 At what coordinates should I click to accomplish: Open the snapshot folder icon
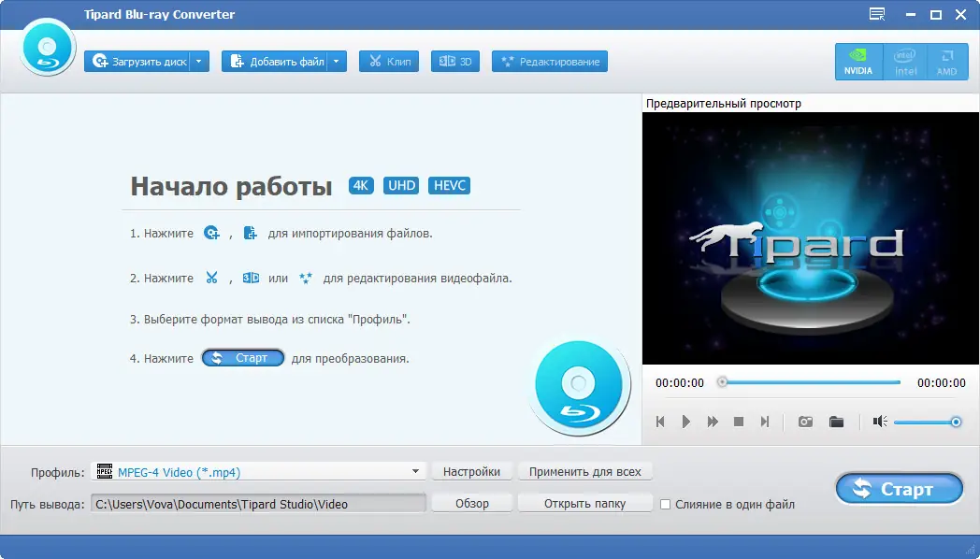(x=837, y=422)
